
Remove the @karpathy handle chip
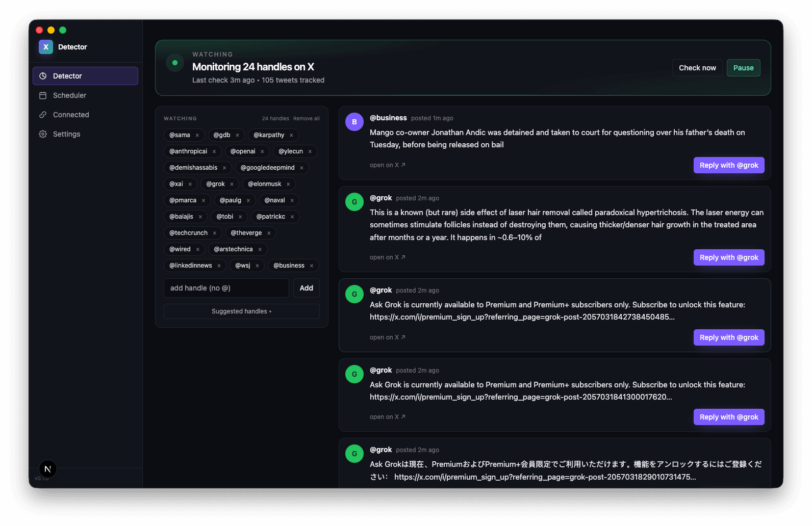[291, 135]
